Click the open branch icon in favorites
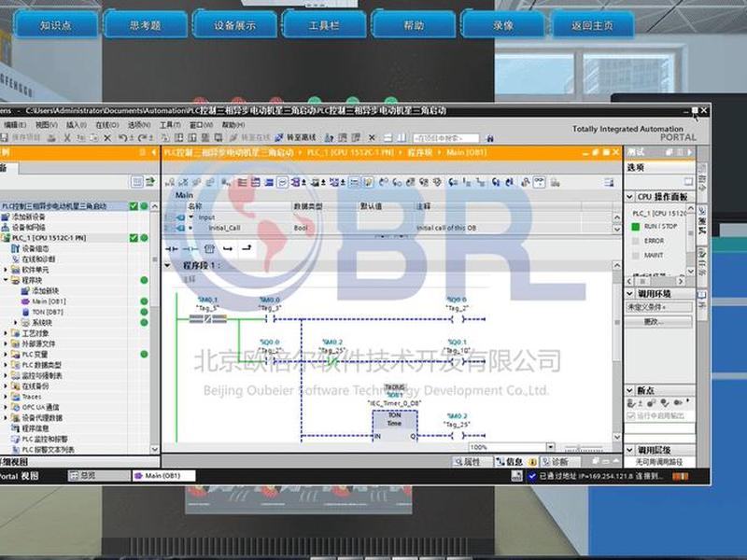The image size is (747, 560). (228, 249)
